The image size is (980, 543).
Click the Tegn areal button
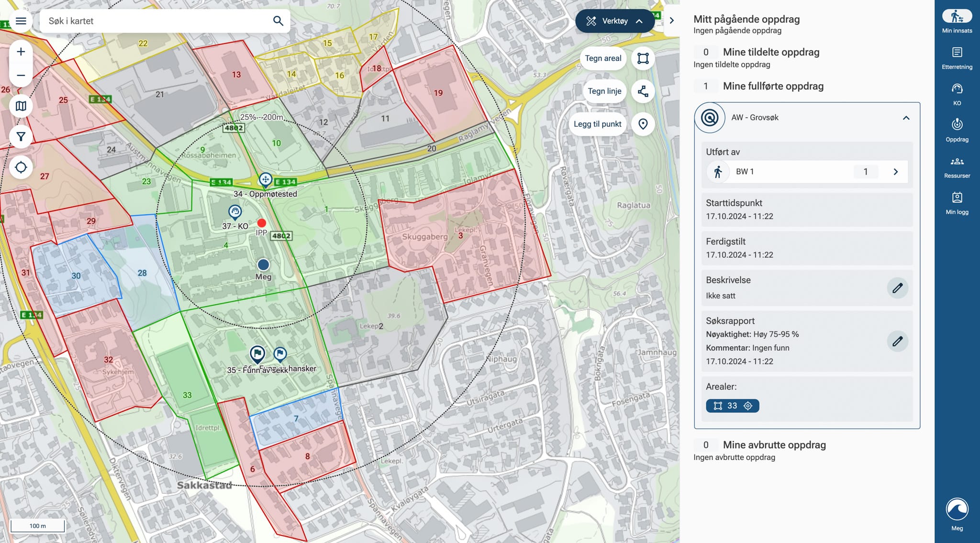pos(602,58)
